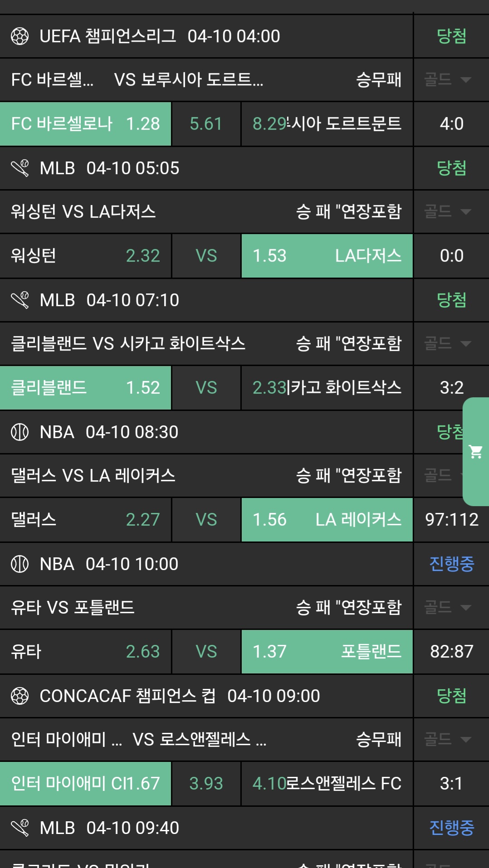The height and width of the screenshot is (868, 489).
Task: Select the FC 바르셀로나 1.28 odds cell
Action: tap(85, 124)
